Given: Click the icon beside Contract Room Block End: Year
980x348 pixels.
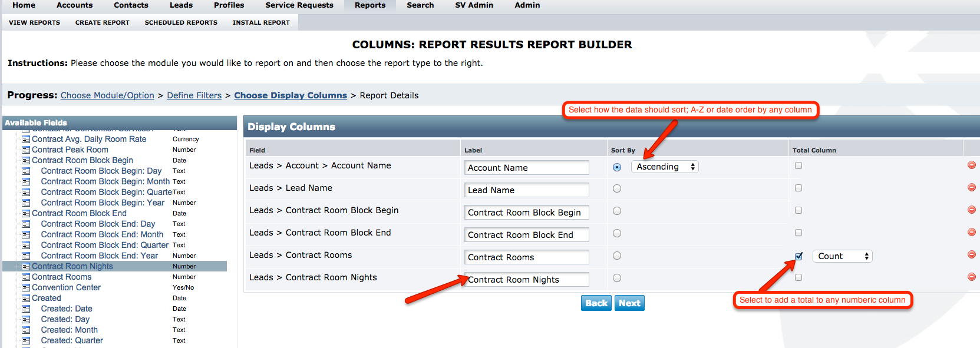Looking at the screenshot, I should point(26,256).
